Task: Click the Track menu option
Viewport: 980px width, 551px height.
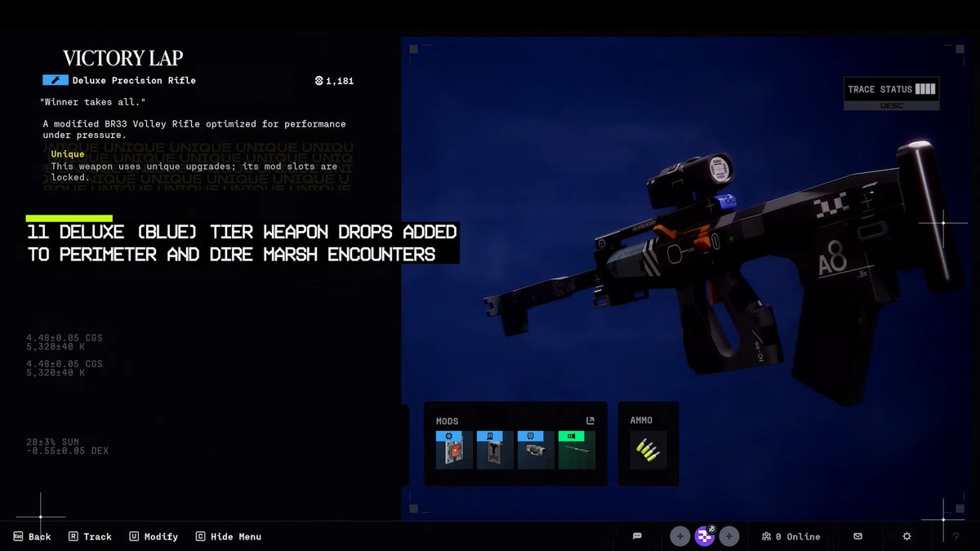Action: coord(90,536)
